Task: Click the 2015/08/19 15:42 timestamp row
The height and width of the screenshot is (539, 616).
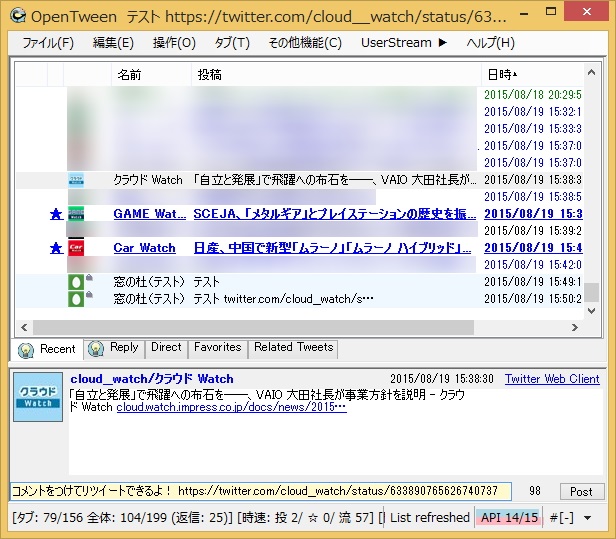Action: [x=532, y=264]
